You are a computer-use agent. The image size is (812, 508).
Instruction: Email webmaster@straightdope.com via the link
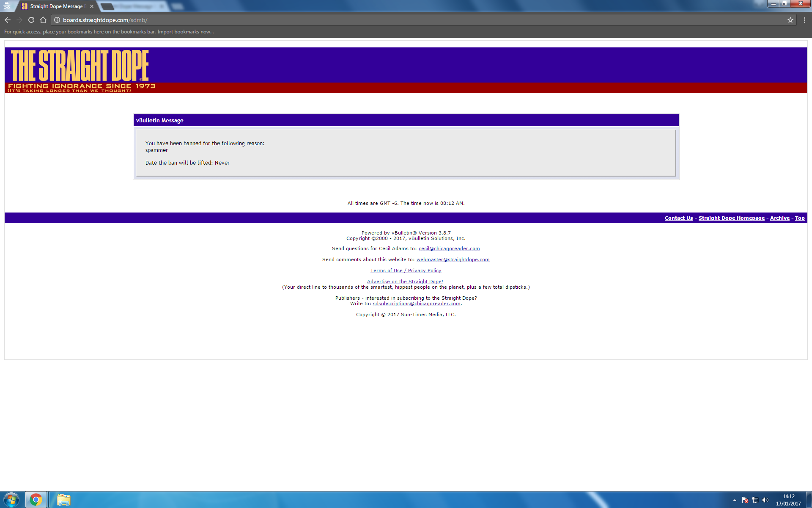click(453, 259)
